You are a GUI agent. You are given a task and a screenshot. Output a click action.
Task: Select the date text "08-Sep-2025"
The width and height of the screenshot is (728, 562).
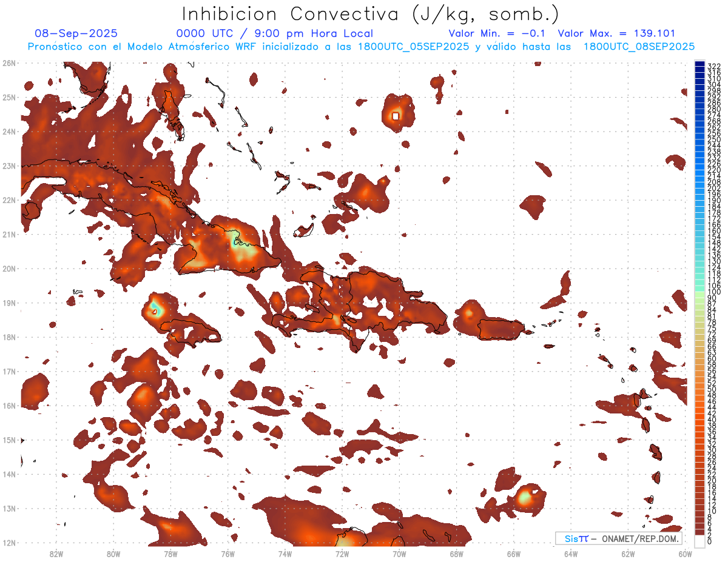[76, 33]
